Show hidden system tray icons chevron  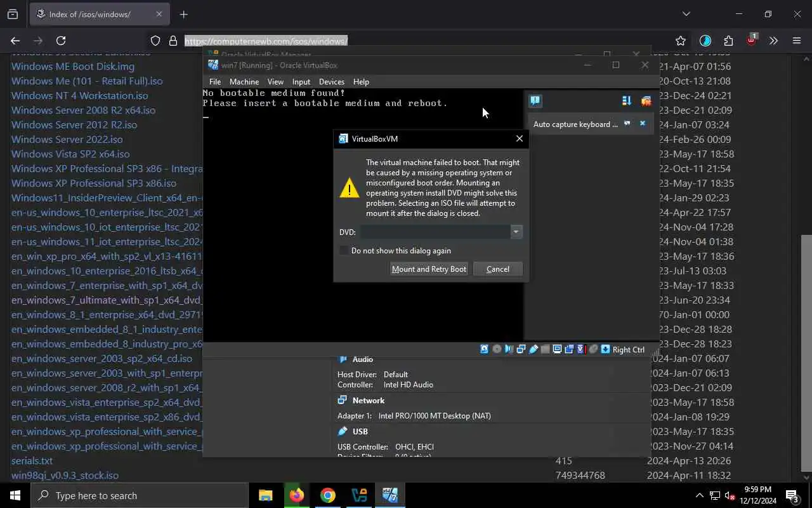[x=699, y=495]
